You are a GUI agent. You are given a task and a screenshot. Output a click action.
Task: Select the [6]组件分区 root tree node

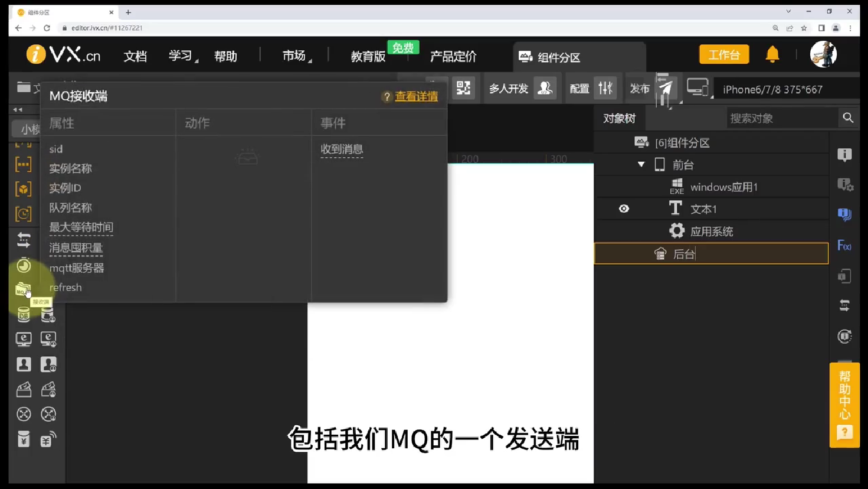712,143
